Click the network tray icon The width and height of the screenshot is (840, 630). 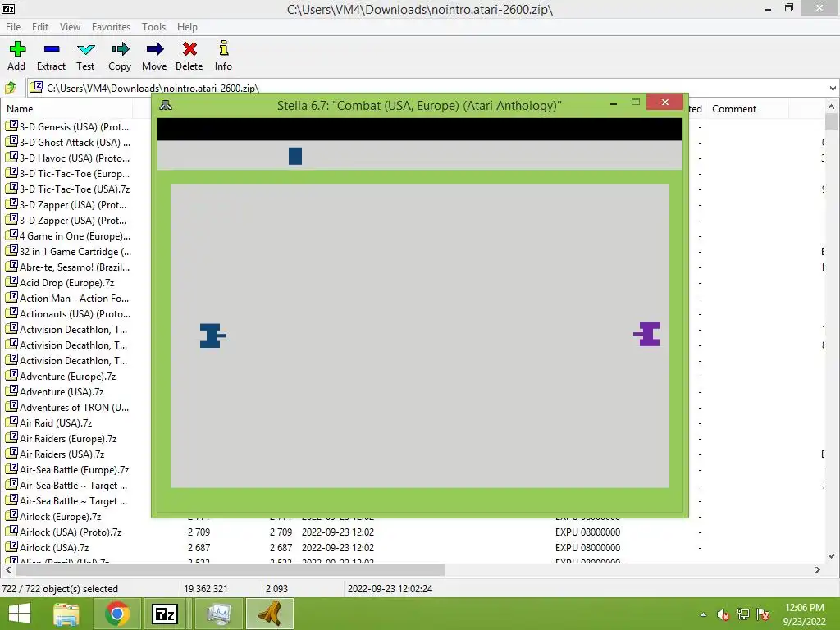tap(743, 614)
